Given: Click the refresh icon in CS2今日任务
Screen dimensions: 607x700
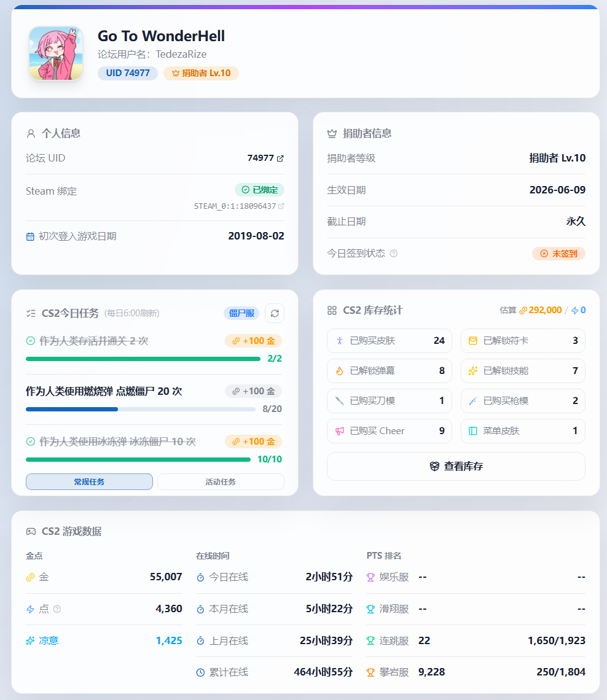Looking at the screenshot, I should point(275,313).
